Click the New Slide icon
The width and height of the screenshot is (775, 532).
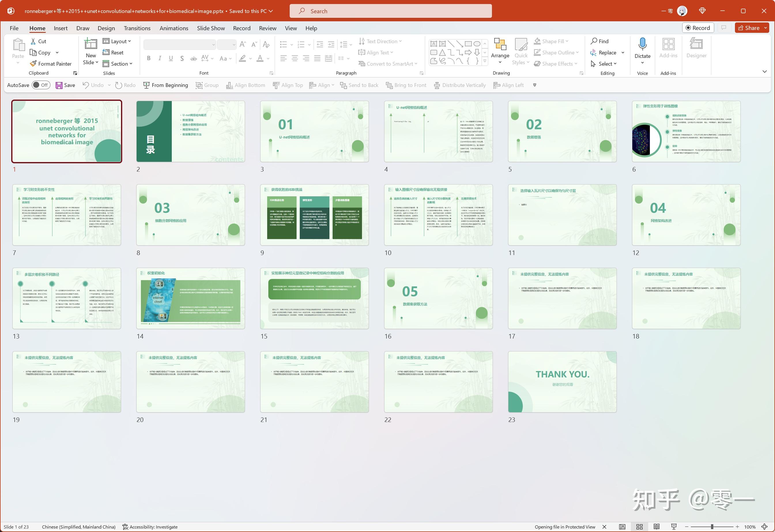(x=90, y=44)
